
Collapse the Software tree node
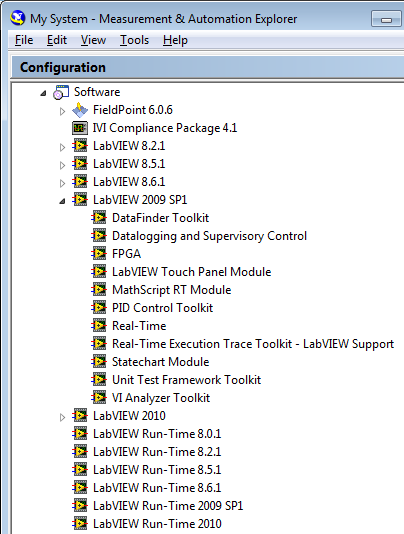click(43, 93)
